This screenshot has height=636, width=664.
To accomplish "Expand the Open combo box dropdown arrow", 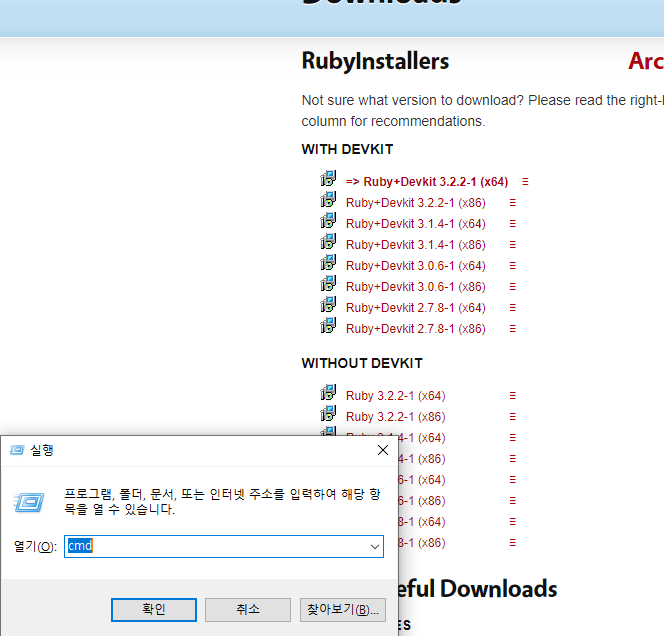I will tap(375, 547).
